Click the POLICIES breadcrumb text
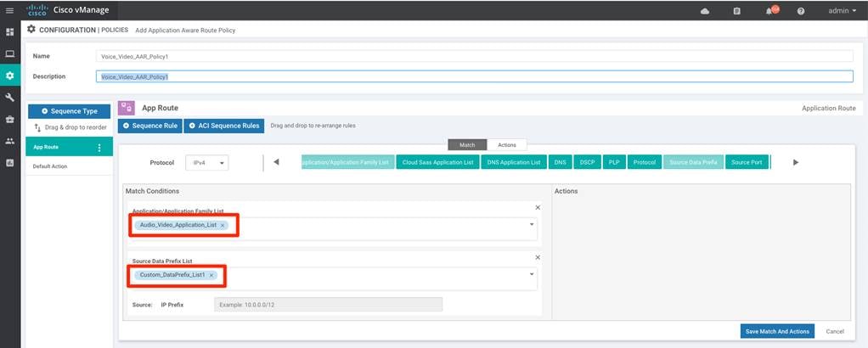Image resolution: width=868 pixels, height=348 pixels. [114, 30]
